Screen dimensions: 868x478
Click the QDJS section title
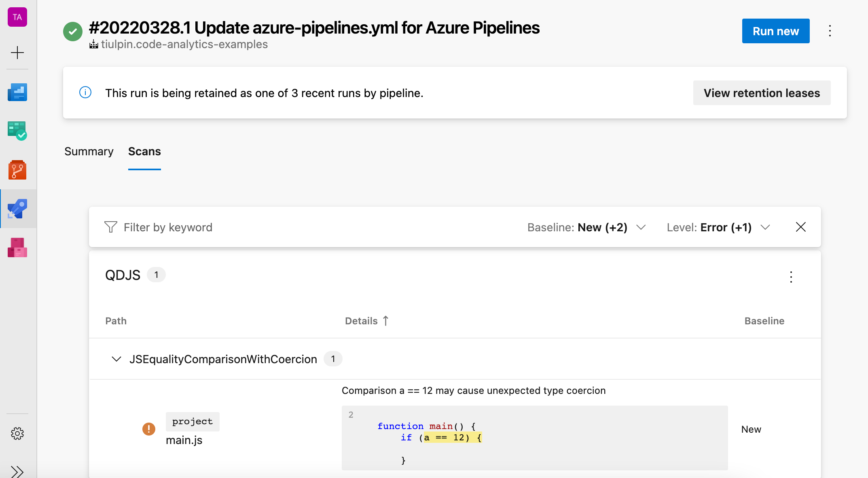tap(123, 275)
